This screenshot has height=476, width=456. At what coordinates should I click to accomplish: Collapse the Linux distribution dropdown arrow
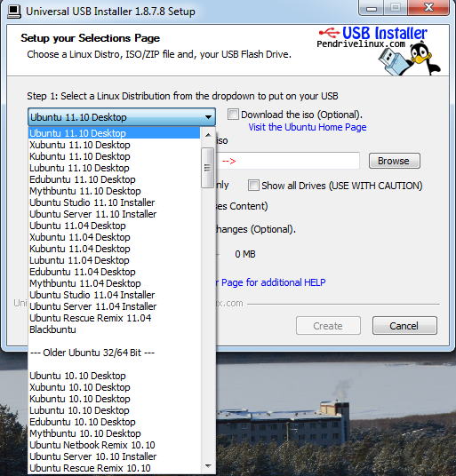[x=208, y=117]
